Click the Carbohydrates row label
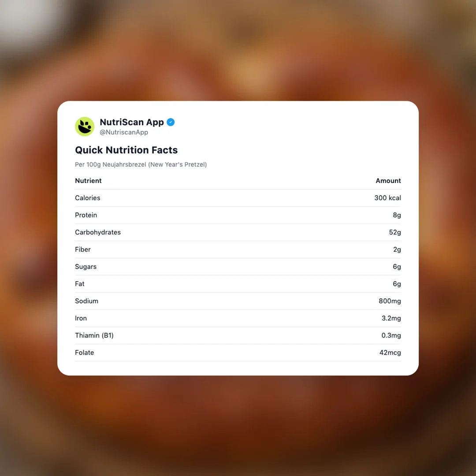Viewport: 476px width, 476px height. click(98, 232)
